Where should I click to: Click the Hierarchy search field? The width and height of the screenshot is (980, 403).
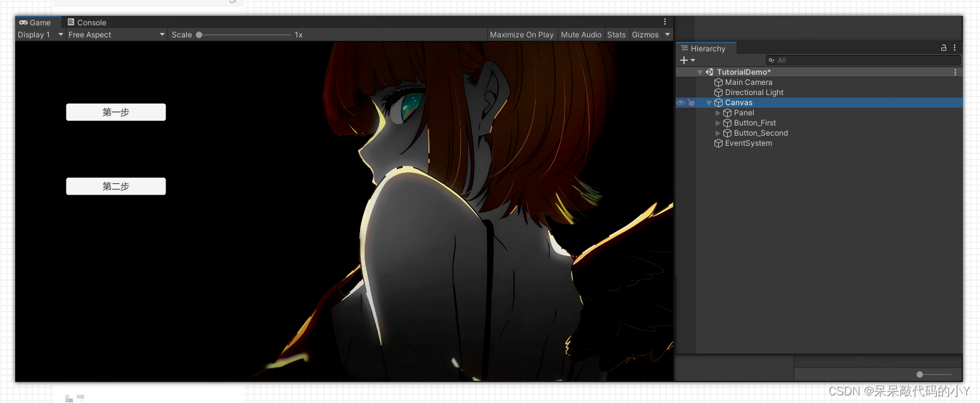click(x=863, y=60)
